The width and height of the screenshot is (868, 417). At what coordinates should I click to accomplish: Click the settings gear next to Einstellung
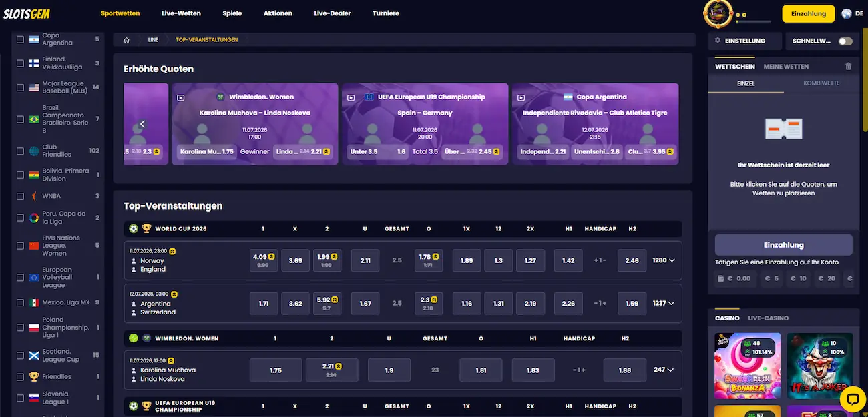point(718,41)
